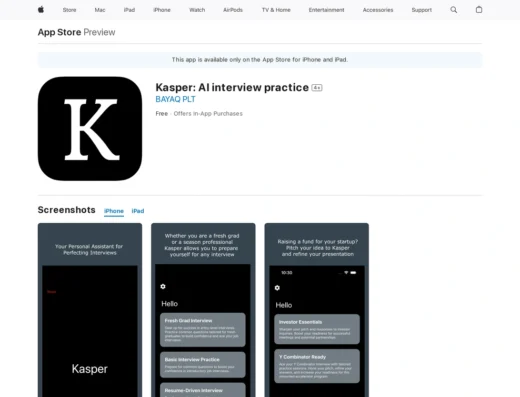Open the Support menu

[422, 10]
